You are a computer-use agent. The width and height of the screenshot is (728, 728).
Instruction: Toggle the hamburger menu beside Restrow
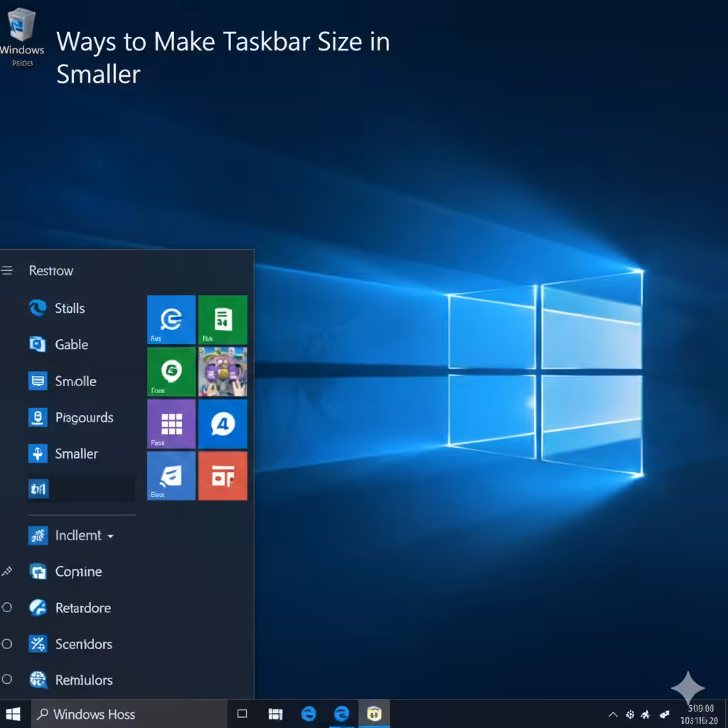(7, 270)
